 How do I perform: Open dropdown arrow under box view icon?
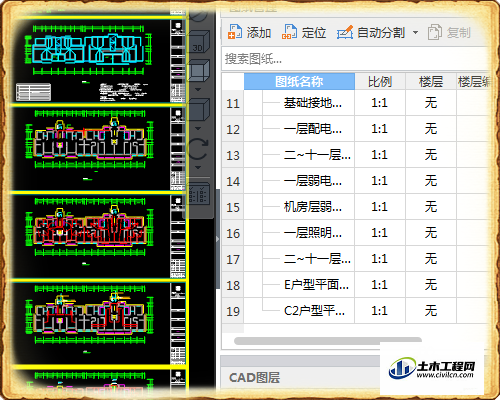pyautogui.click(x=198, y=90)
